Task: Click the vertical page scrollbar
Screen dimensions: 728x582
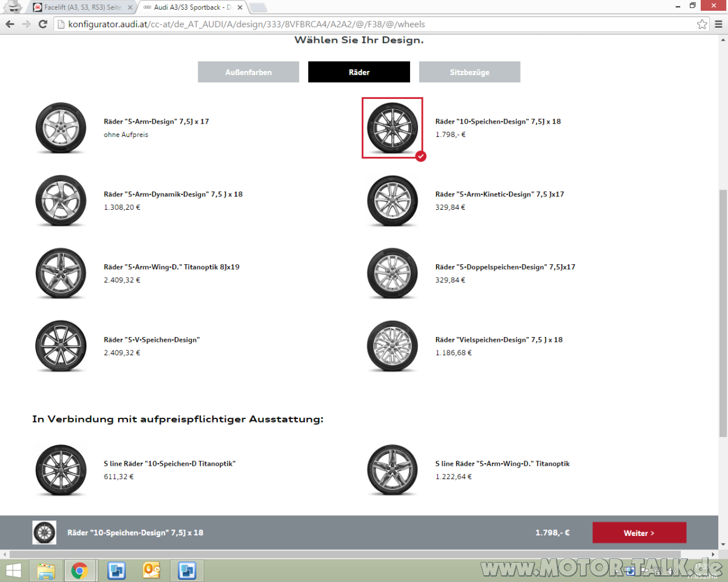Action: pos(723,312)
